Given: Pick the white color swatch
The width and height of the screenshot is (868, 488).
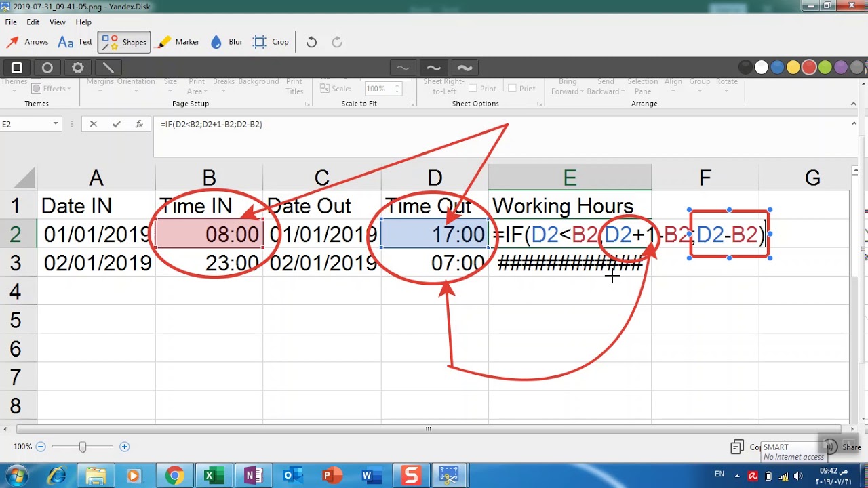Looking at the screenshot, I should point(762,67).
